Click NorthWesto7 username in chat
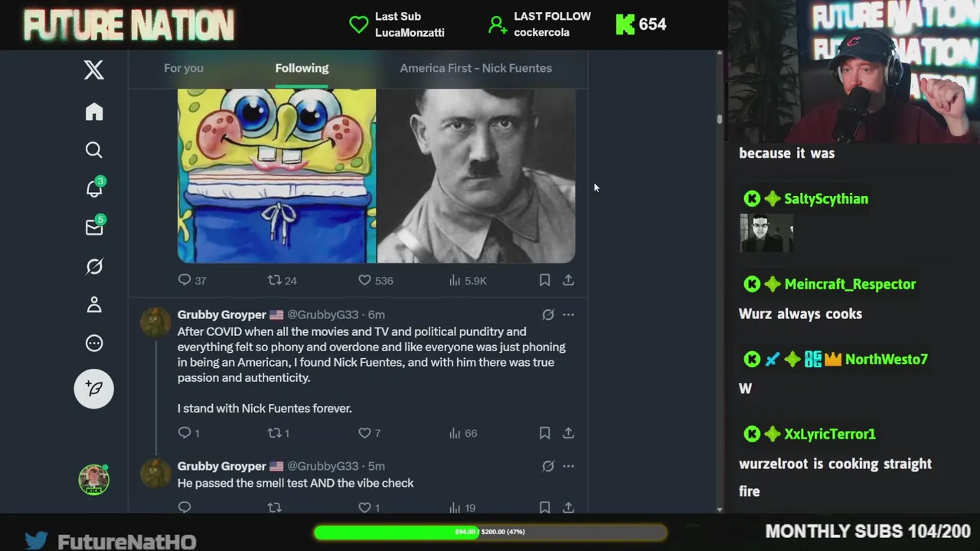The image size is (980, 551). (887, 359)
